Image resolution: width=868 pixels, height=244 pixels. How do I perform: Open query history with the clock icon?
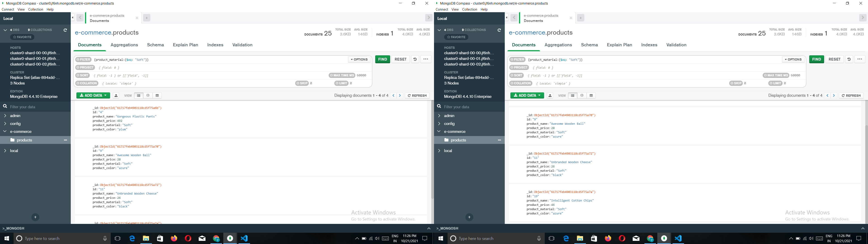(x=415, y=59)
